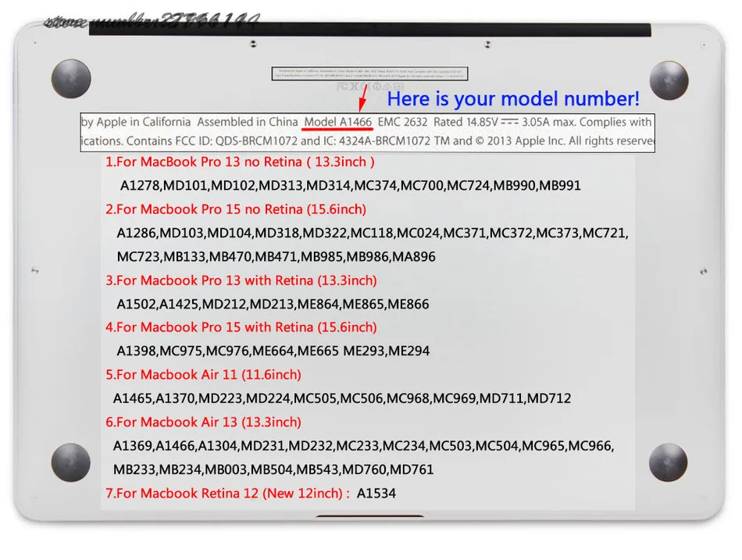742x560 pixels.
Task: Click the '5.For Macbook Air 11 (11.6inch)' heading
Action: pyautogui.click(x=203, y=374)
